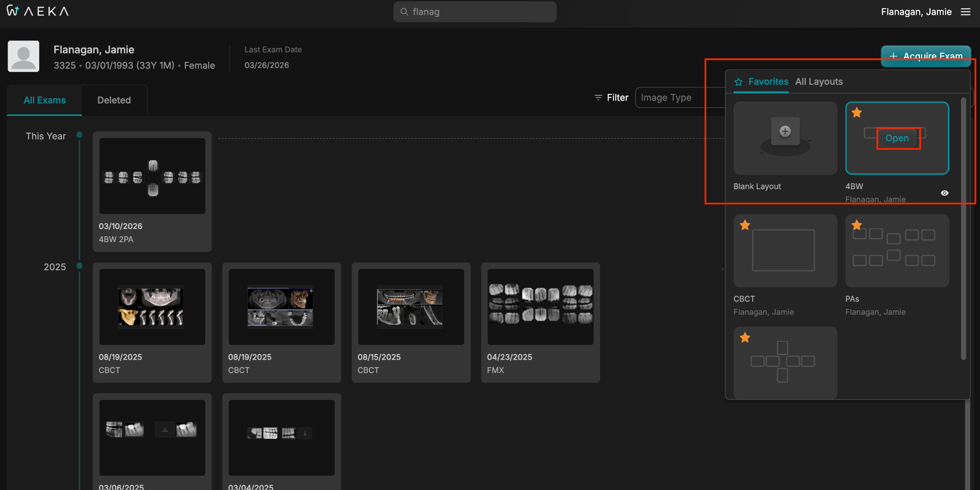Click the Favorites star outline icon
This screenshot has width=980, height=490.
[738, 82]
